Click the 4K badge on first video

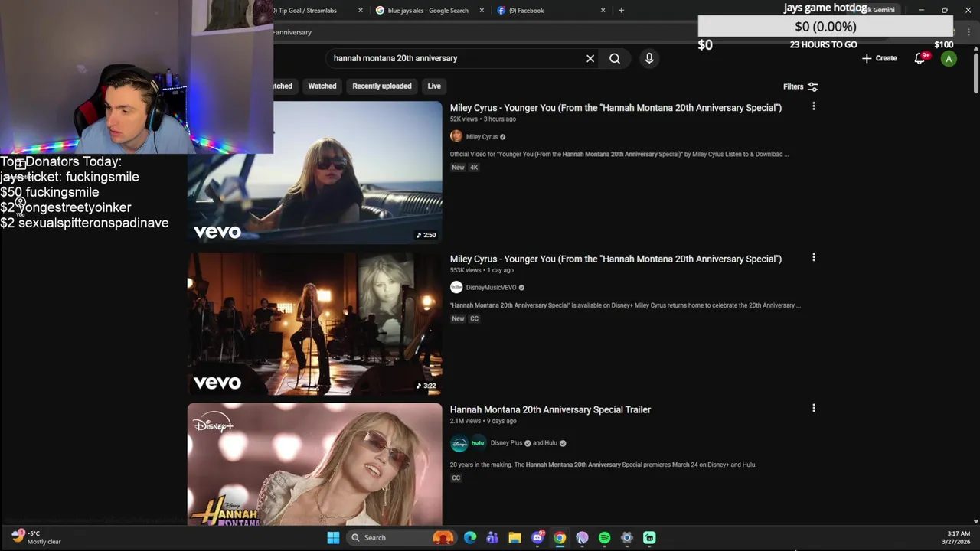pos(474,168)
